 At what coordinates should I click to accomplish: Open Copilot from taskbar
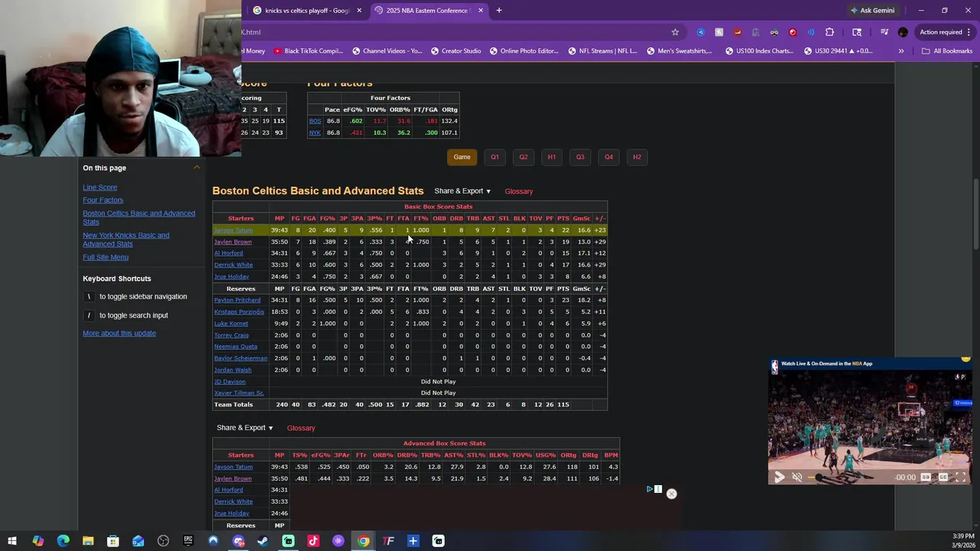click(38, 541)
